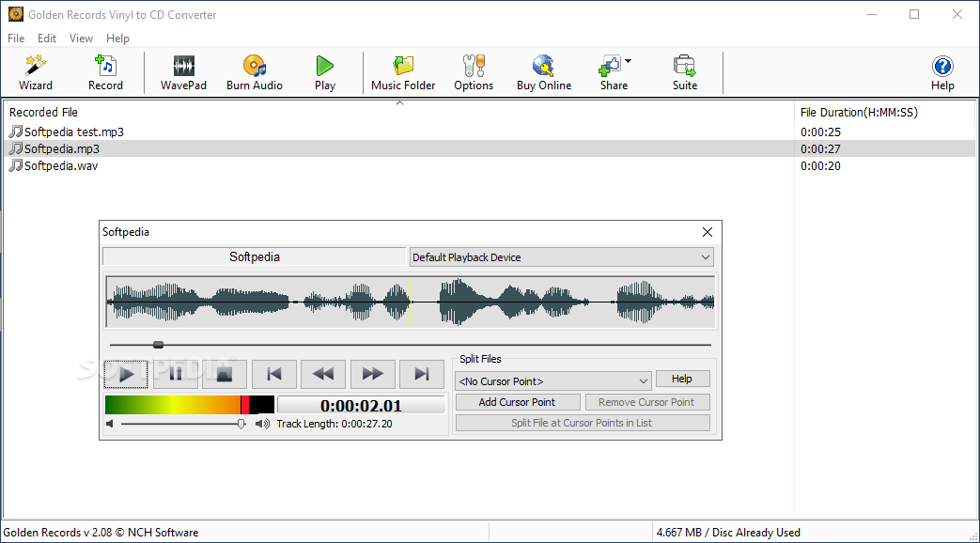
Task: Click the File Duration column header
Action: point(859,113)
